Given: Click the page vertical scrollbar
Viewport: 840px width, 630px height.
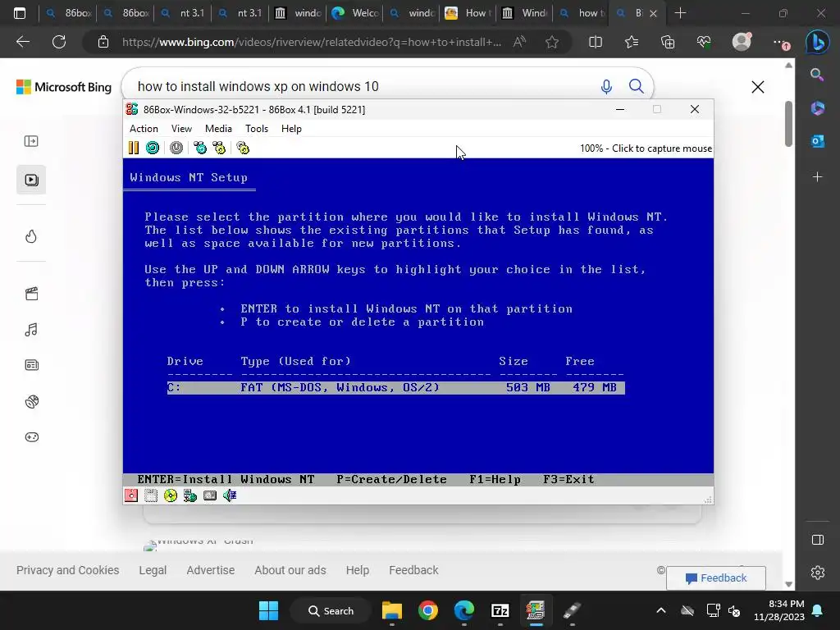Looking at the screenshot, I should (x=788, y=124).
